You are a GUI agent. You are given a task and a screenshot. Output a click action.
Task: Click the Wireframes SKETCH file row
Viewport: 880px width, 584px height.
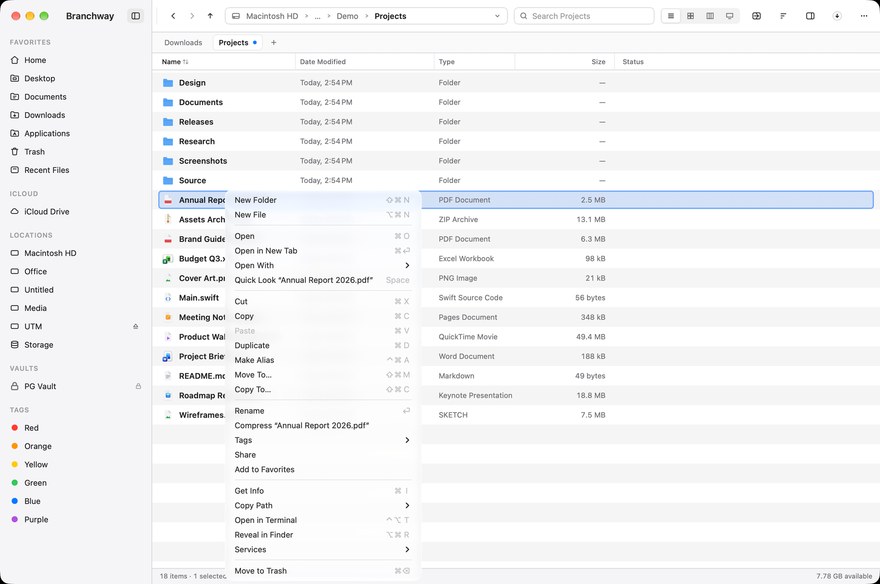click(516, 415)
